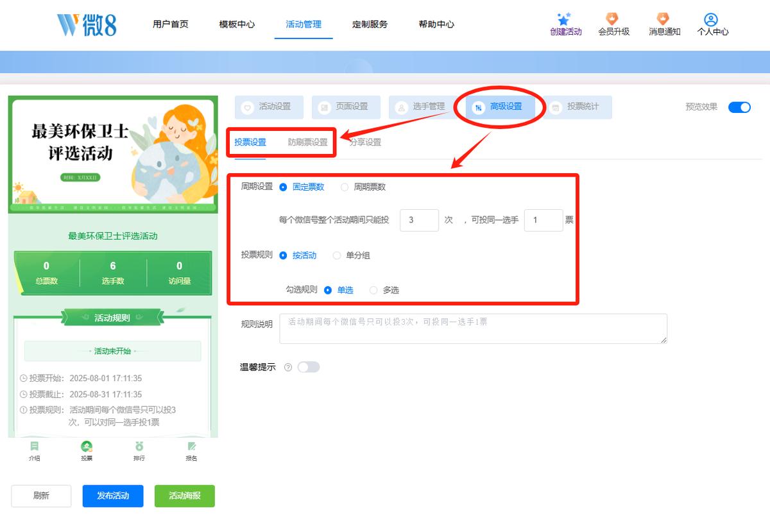
Task: Switch to the 防刷票设置 tab
Action: pyautogui.click(x=308, y=142)
